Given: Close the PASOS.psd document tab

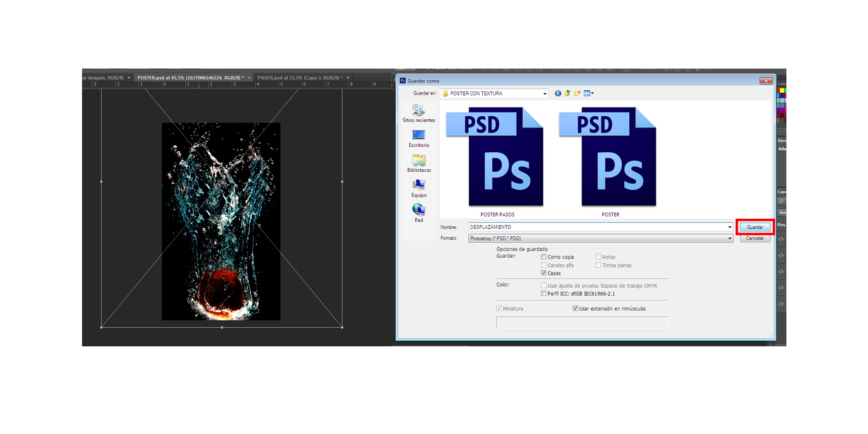Looking at the screenshot, I should 348,78.
